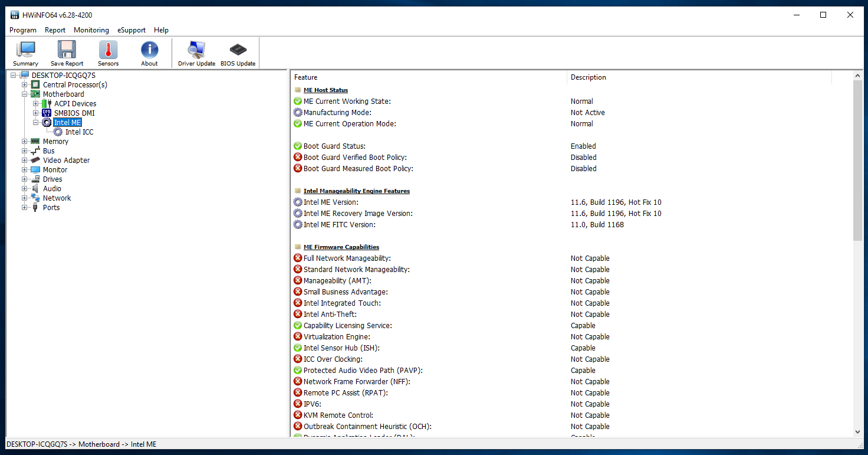Viewport: 868px width, 455px height.
Task: Open the BIOS Update chip icon
Action: click(238, 53)
